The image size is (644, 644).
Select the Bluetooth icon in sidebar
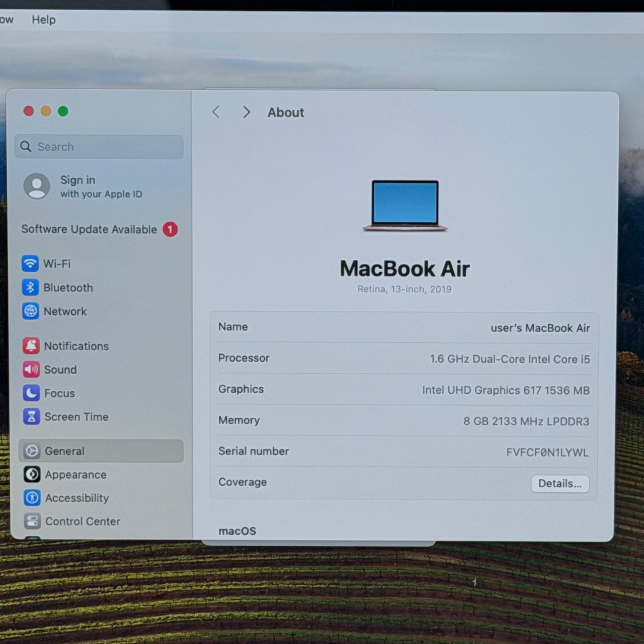pos(30,287)
